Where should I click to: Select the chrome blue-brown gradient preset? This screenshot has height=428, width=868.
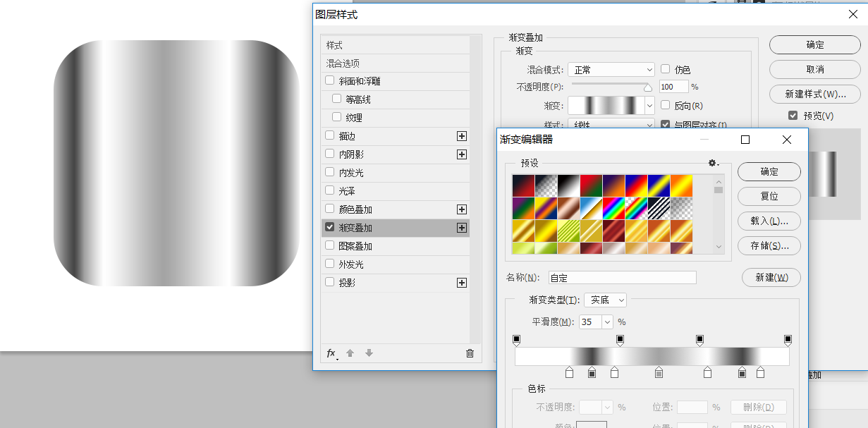coord(591,209)
